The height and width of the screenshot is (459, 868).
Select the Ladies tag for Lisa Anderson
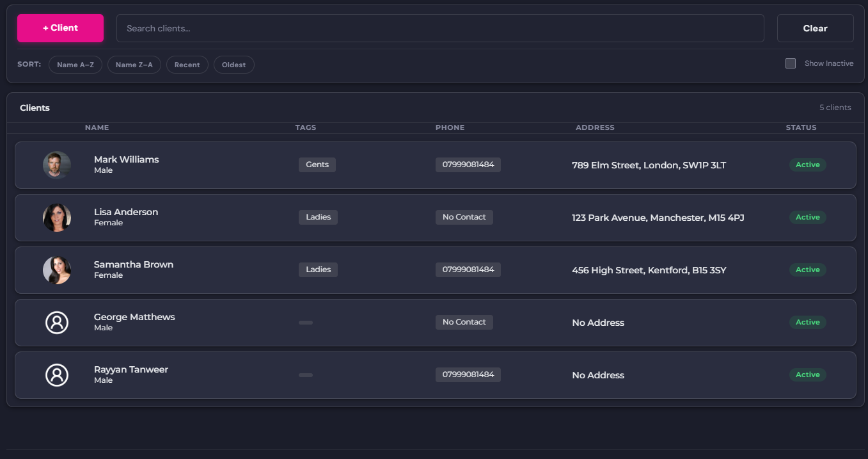point(318,217)
